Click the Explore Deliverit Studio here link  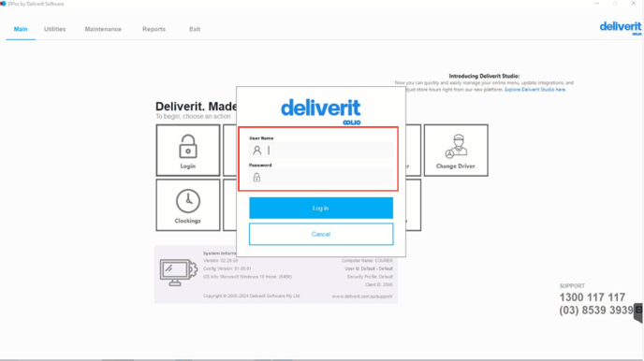534,90
